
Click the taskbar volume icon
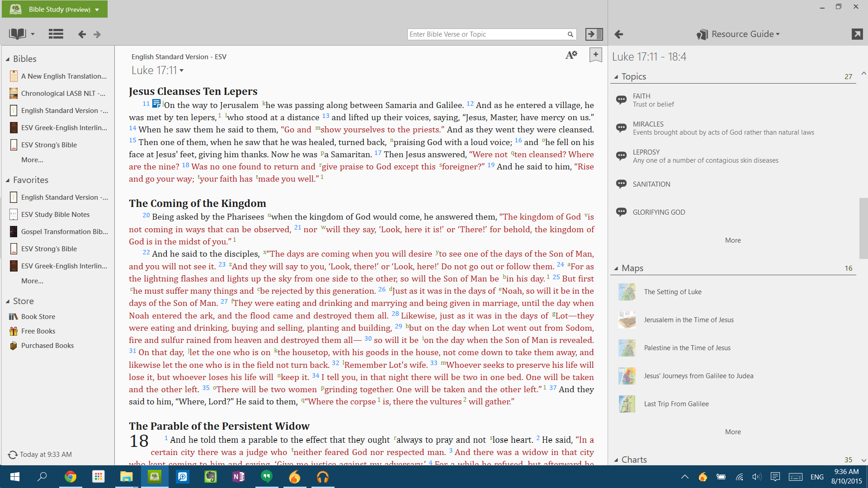coord(757,477)
